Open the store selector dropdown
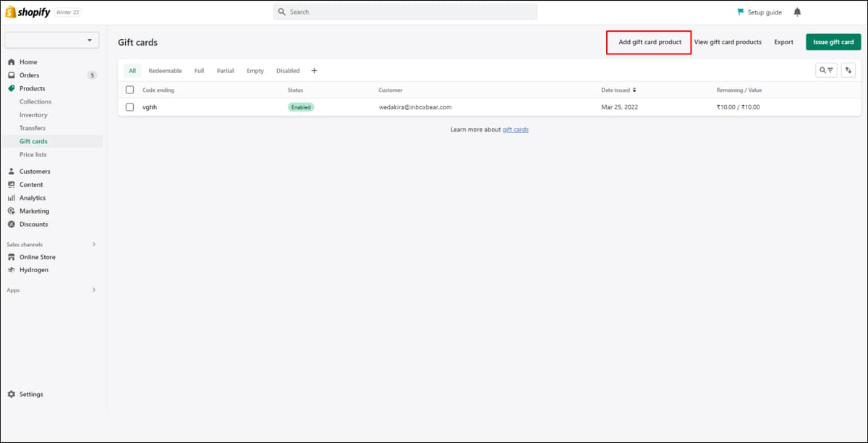The width and height of the screenshot is (868, 443). click(x=52, y=41)
